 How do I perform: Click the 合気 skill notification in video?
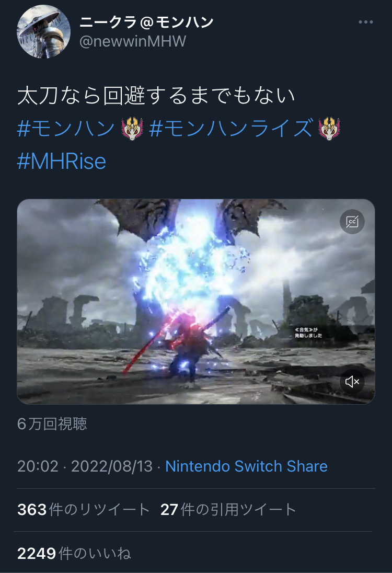tap(308, 333)
